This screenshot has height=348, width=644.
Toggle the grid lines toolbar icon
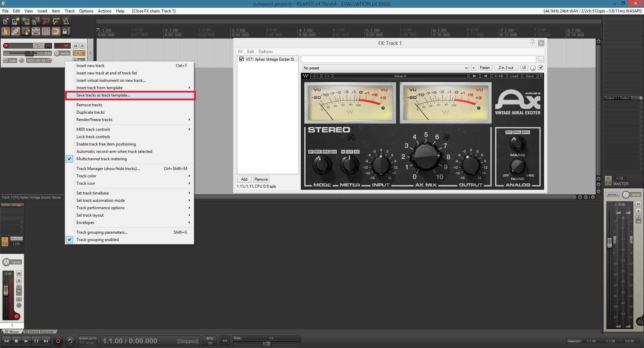[46, 32]
